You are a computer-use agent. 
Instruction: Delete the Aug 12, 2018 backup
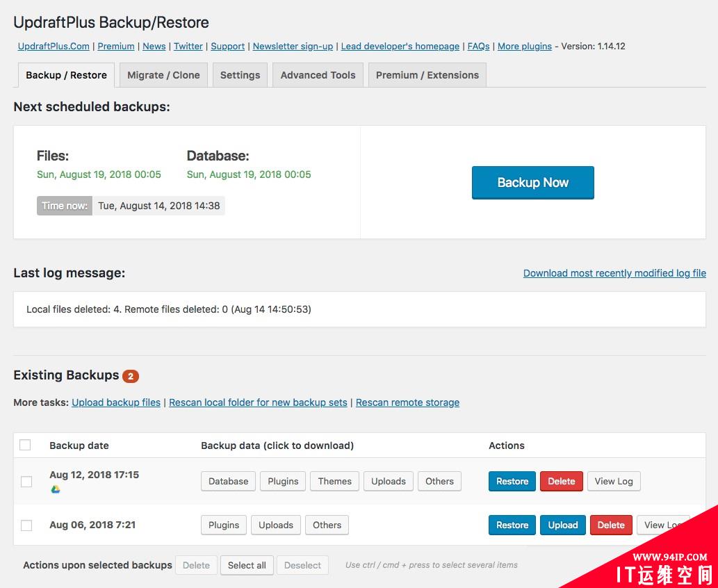tap(562, 481)
